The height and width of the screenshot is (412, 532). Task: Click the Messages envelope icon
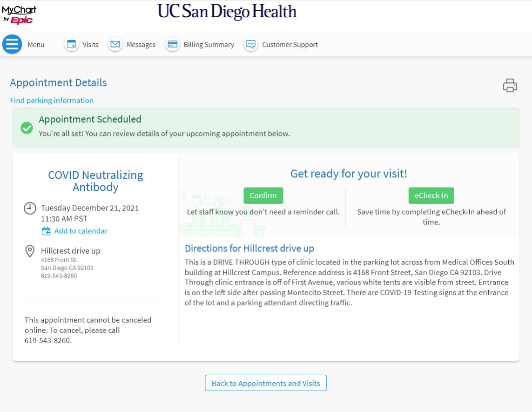tap(115, 44)
